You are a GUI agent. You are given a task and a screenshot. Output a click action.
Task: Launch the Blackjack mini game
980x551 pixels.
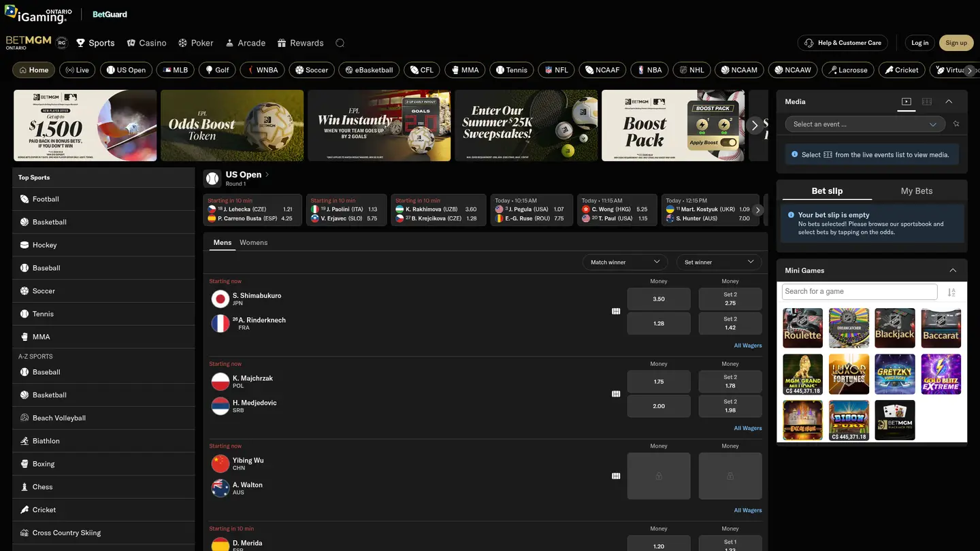[895, 328]
